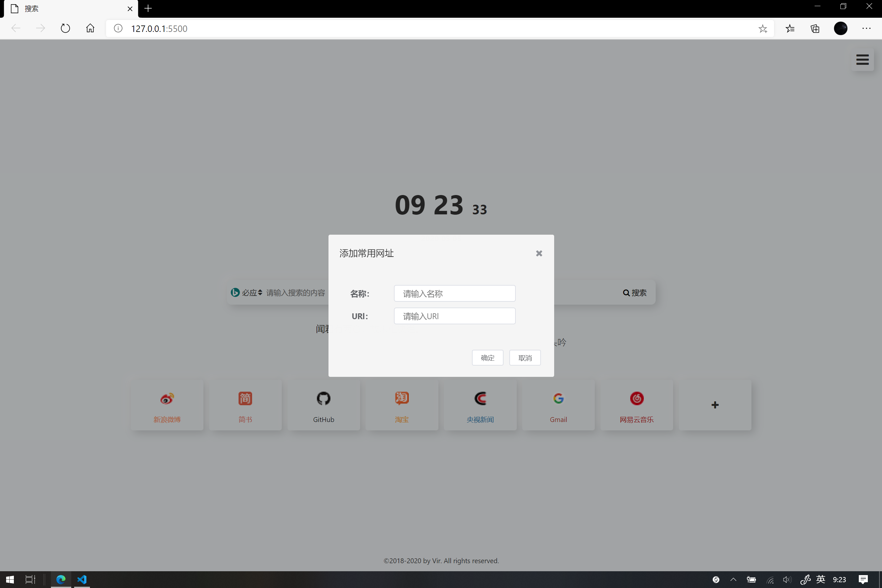
Task: Open Visual Studio Code from taskbar
Action: (x=82, y=579)
